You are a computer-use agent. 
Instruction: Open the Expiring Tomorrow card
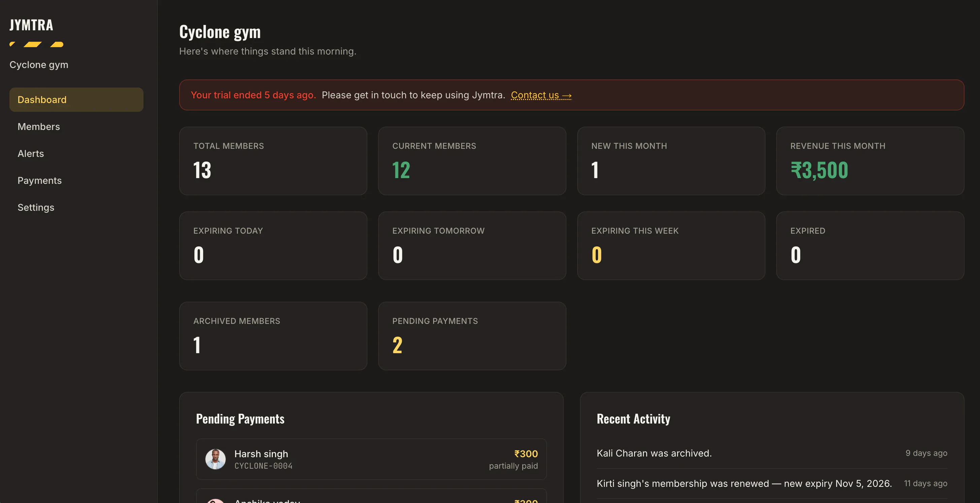[x=472, y=245]
